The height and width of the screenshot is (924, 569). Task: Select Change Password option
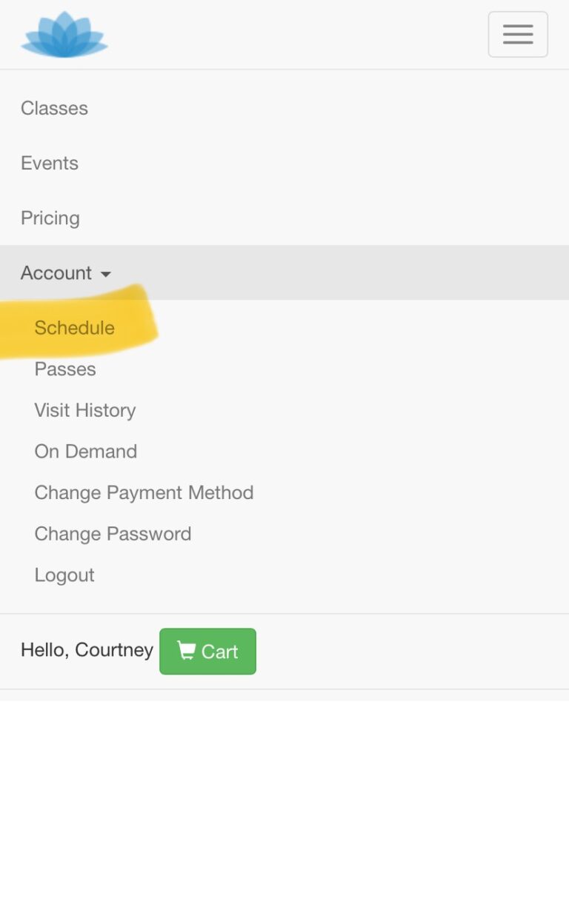113,534
